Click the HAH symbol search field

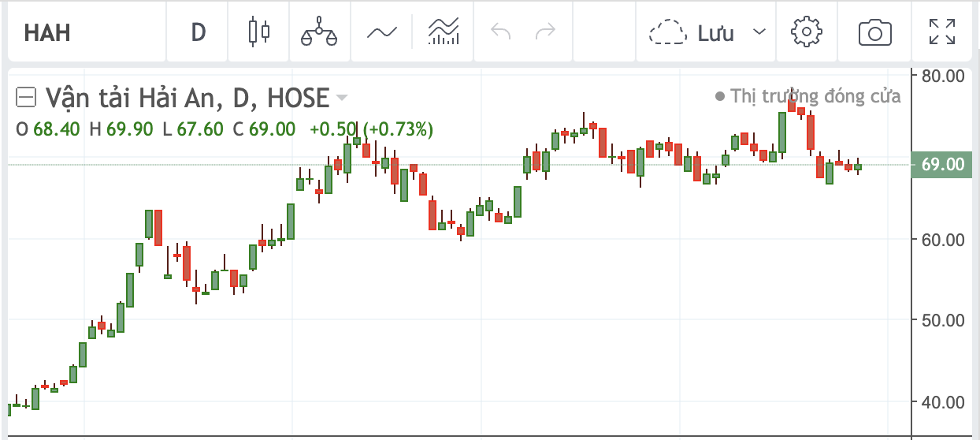87,32
